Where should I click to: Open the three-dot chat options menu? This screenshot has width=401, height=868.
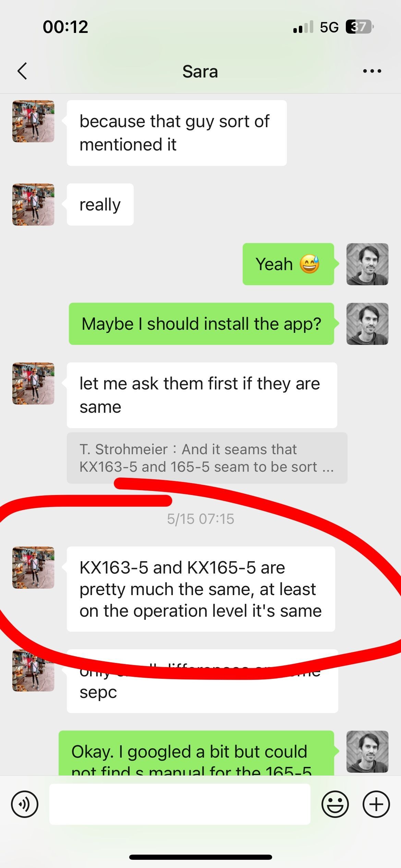click(372, 71)
